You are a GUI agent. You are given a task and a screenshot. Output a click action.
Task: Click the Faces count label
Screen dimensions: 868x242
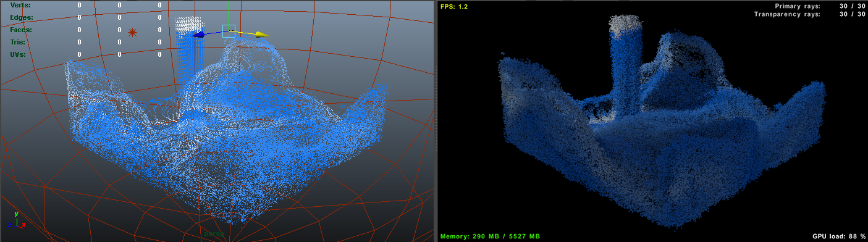click(21, 30)
